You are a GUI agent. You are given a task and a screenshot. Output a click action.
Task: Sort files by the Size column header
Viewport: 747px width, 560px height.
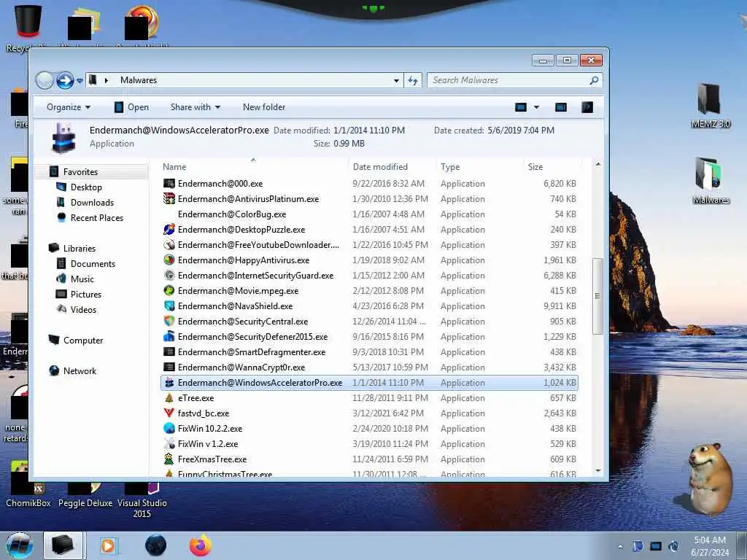click(535, 167)
